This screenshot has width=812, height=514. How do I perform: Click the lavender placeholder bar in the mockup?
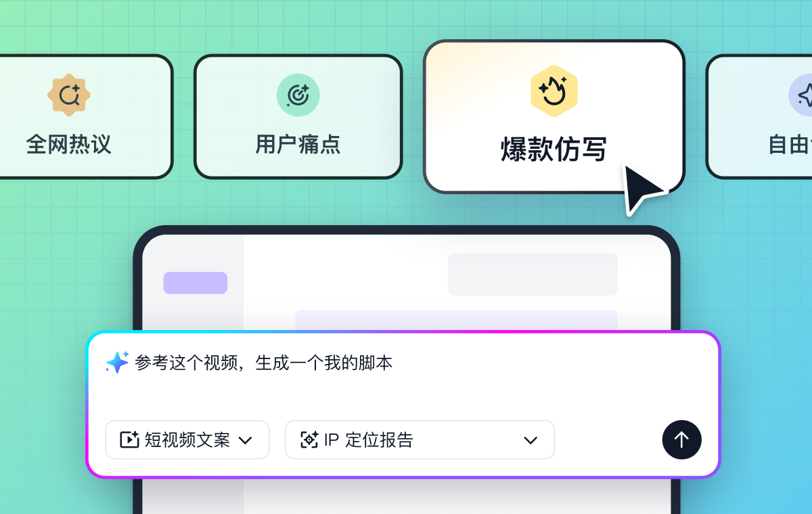click(456, 321)
